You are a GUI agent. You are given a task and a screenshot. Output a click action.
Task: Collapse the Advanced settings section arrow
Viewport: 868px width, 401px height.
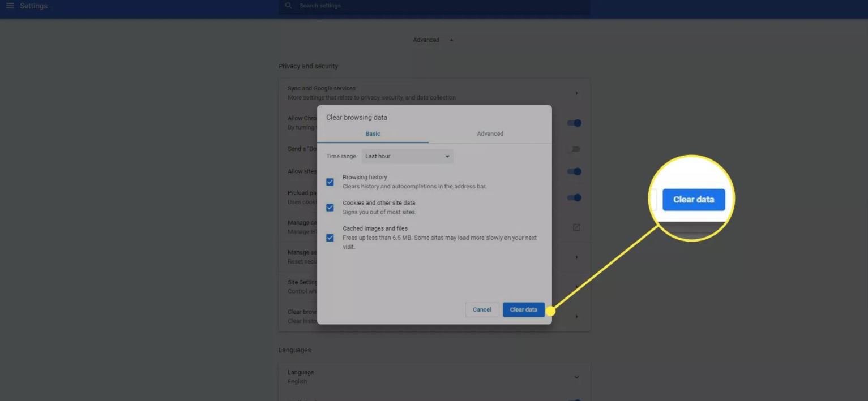(451, 40)
